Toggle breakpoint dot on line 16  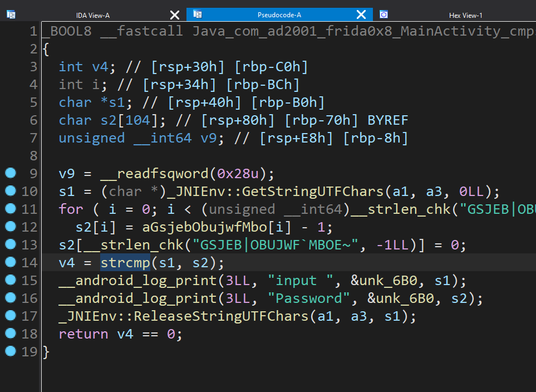pyautogui.click(x=10, y=298)
